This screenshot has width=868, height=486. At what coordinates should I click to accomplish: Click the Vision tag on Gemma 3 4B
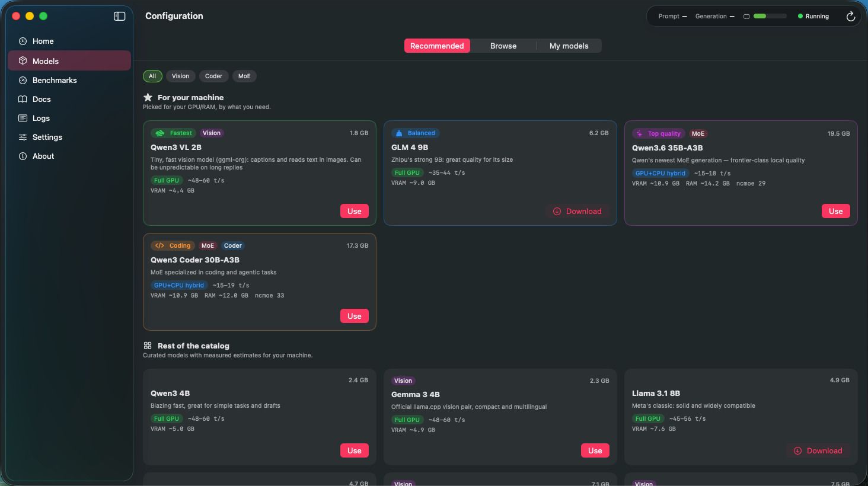tap(403, 381)
